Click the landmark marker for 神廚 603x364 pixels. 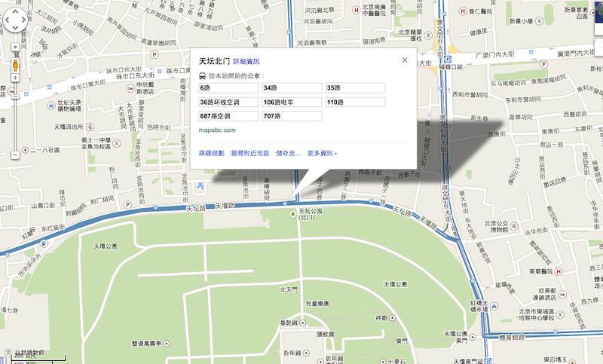tap(392, 318)
